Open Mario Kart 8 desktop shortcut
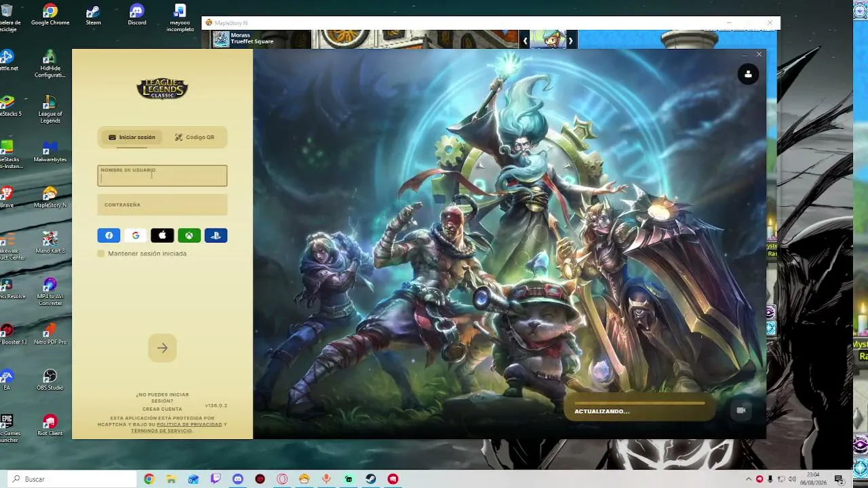Image resolution: width=868 pixels, height=488 pixels. click(x=50, y=242)
